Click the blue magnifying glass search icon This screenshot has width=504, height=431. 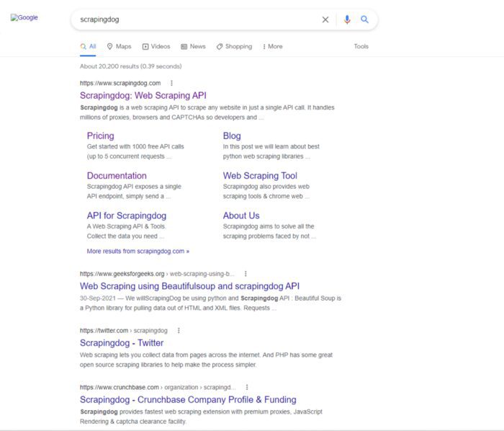pos(365,19)
